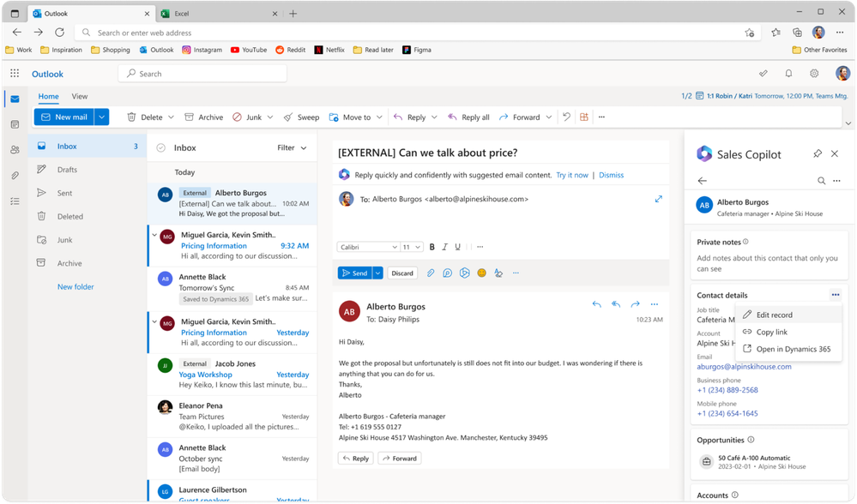Screen dimensions: 857x504
Task: Expand the Delete dropdown arrow
Action: point(171,117)
